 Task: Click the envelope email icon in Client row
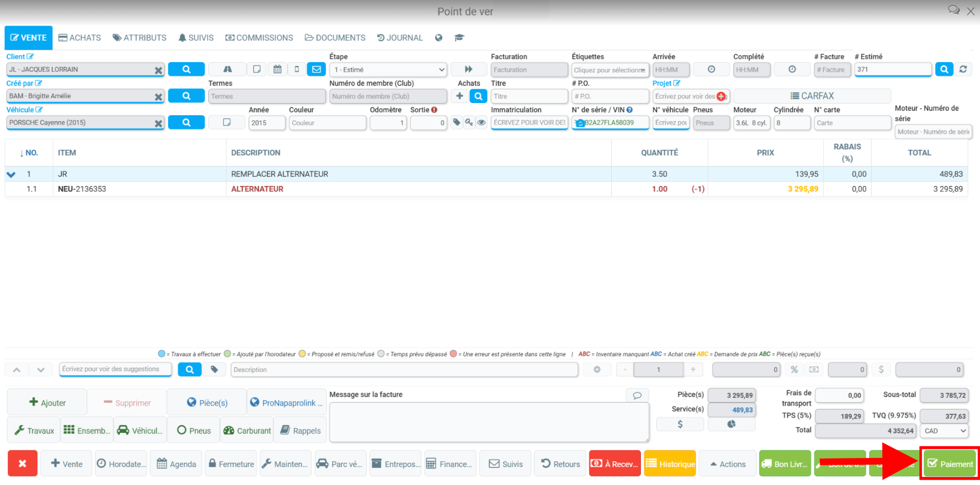pos(317,69)
